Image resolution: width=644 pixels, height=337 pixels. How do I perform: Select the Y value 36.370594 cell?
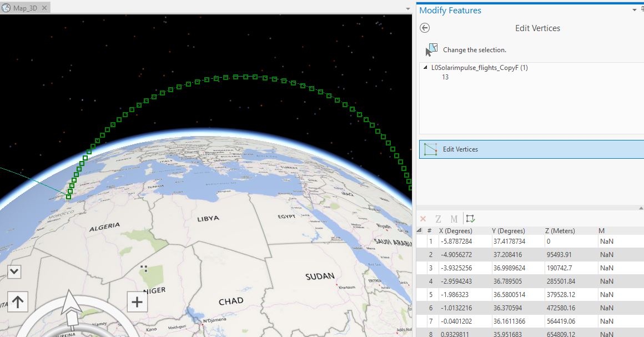pos(517,308)
